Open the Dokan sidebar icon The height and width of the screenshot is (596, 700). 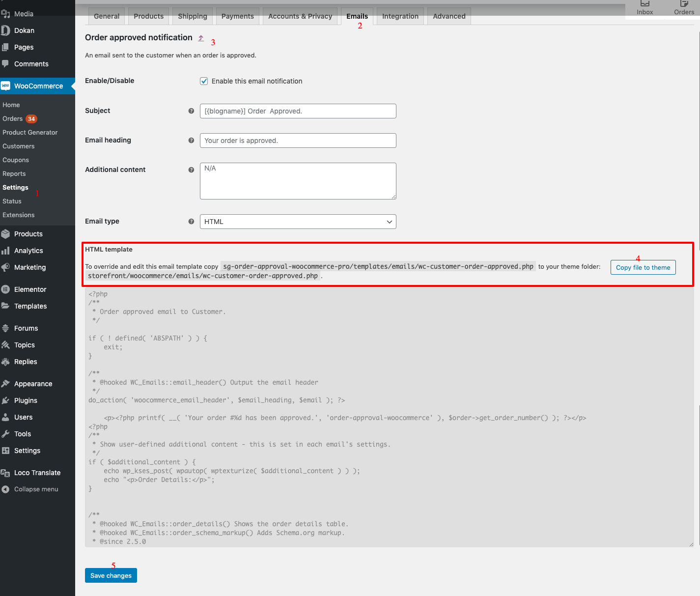(6, 30)
